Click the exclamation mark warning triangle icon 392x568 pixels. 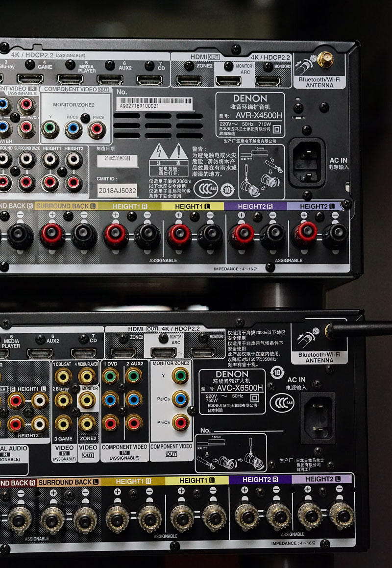[179, 152]
